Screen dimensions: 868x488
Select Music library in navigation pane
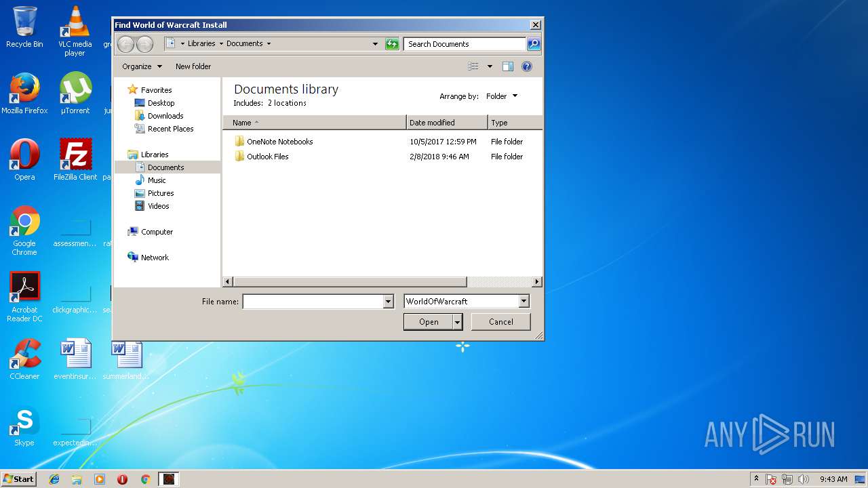tap(157, 180)
